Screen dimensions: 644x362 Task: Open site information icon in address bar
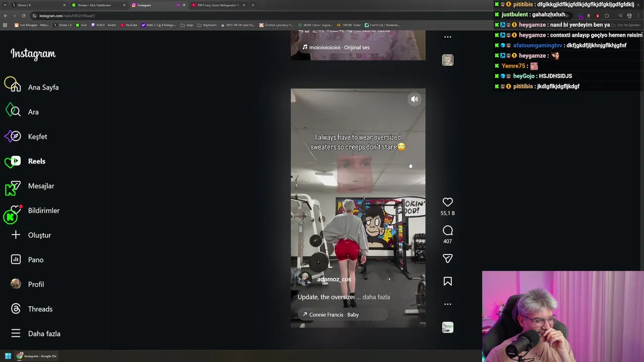pos(35,16)
